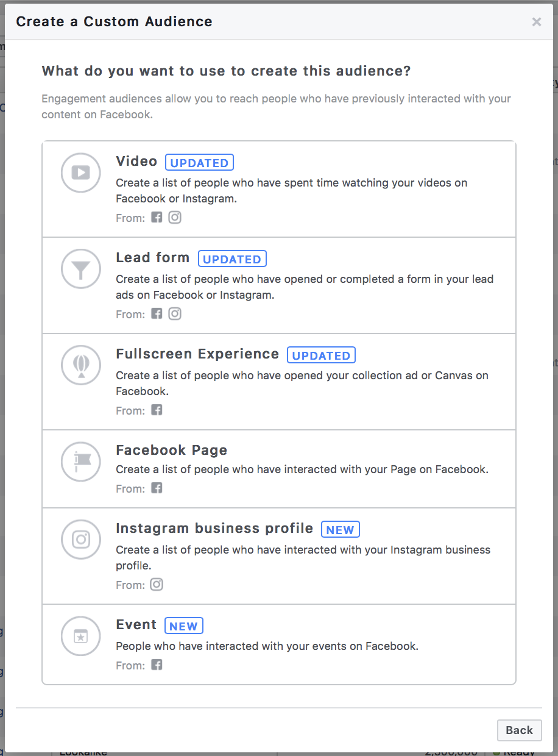Screen dimensions: 558x756
Task: Click the Back button
Action: 519,730
